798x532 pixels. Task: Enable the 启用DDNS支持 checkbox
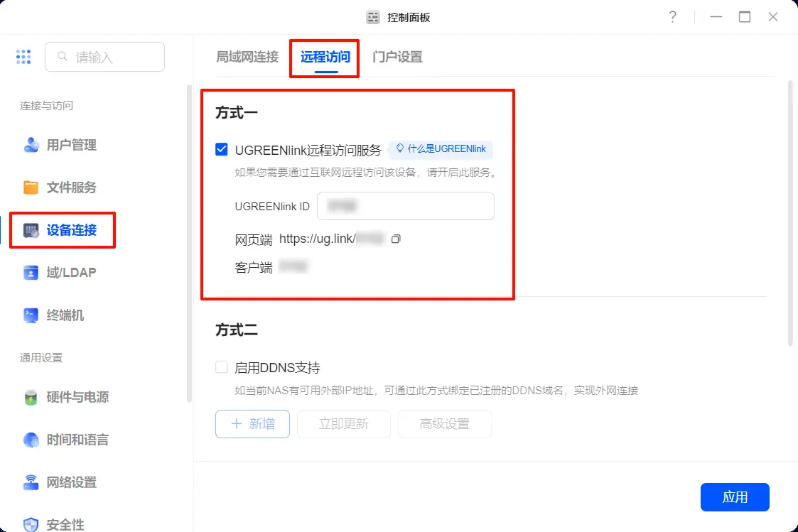[x=222, y=367]
